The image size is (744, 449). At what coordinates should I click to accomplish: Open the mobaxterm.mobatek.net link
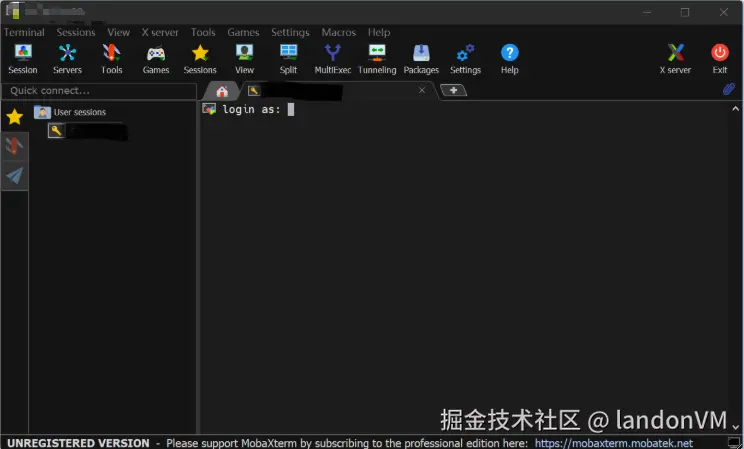614,443
